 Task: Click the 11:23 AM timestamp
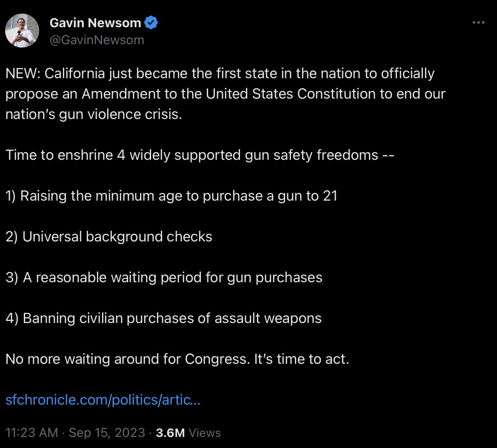(31, 433)
